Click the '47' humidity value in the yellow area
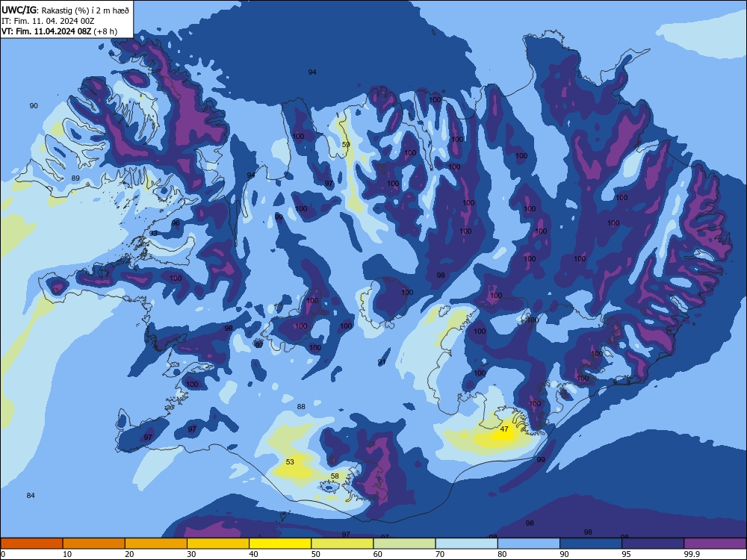Image resolution: width=747 pixels, height=560 pixels. [504, 429]
